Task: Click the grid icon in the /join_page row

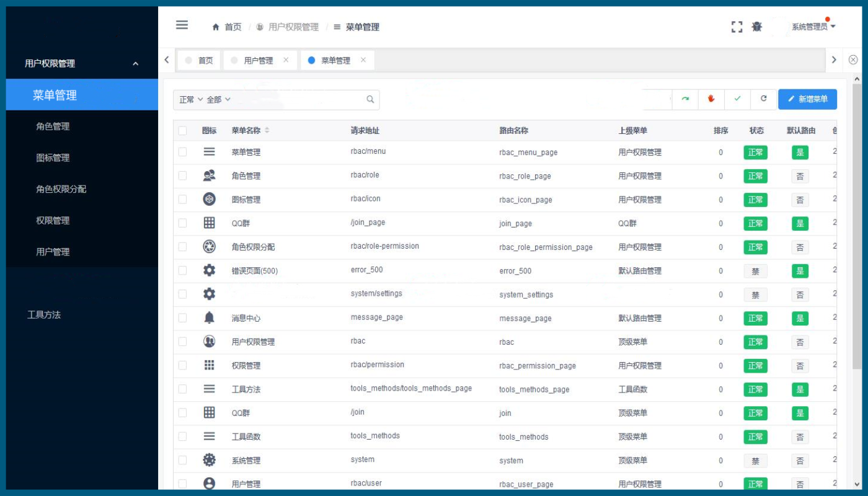Action: [209, 223]
